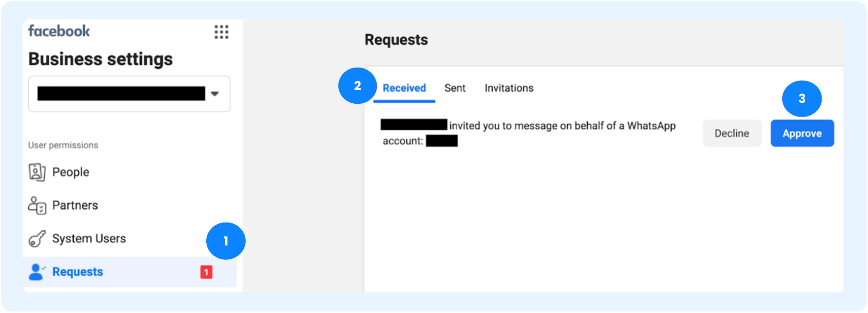The width and height of the screenshot is (868, 313).
Task: Decline the WhatsApp messaging invitation
Action: point(732,133)
